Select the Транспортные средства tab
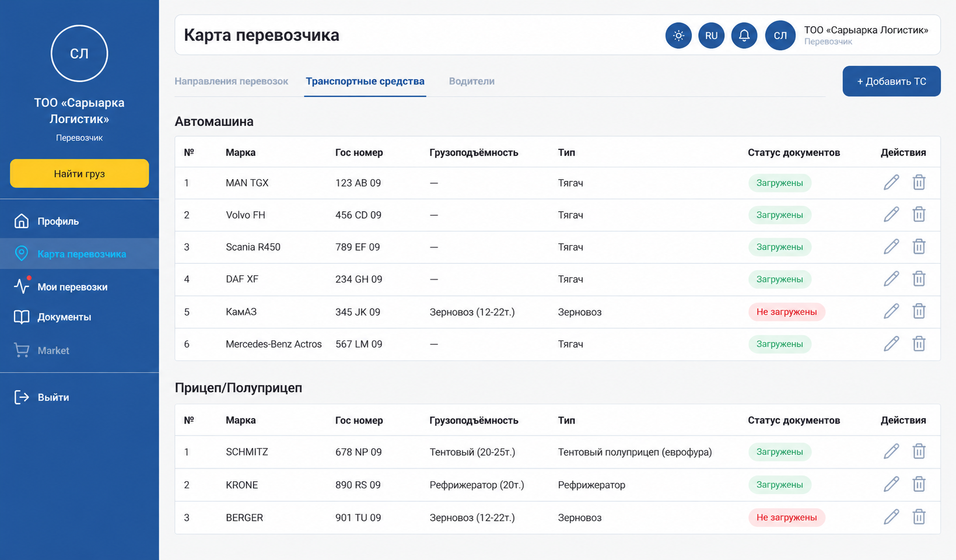This screenshot has height=560, width=956. tap(365, 81)
